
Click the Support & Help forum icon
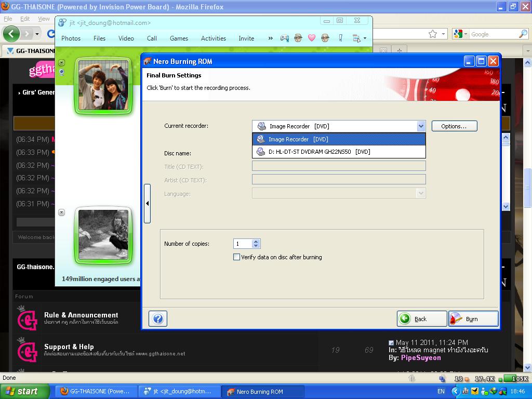click(27, 350)
